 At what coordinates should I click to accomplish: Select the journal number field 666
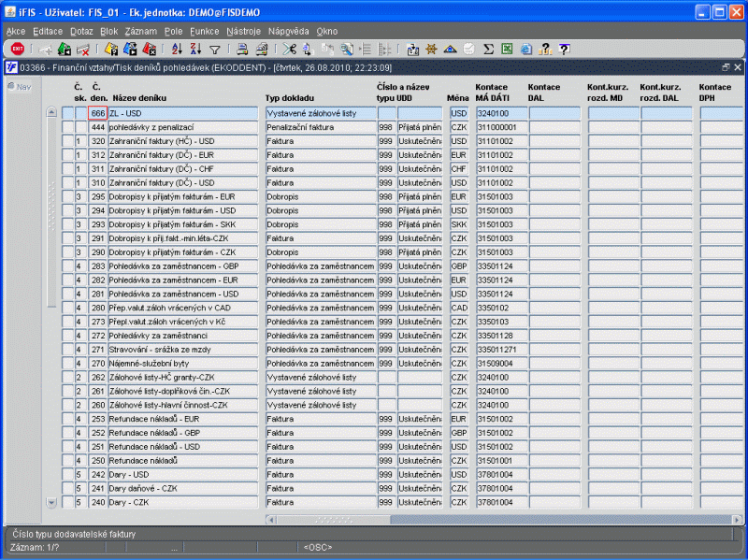point(97,113)
